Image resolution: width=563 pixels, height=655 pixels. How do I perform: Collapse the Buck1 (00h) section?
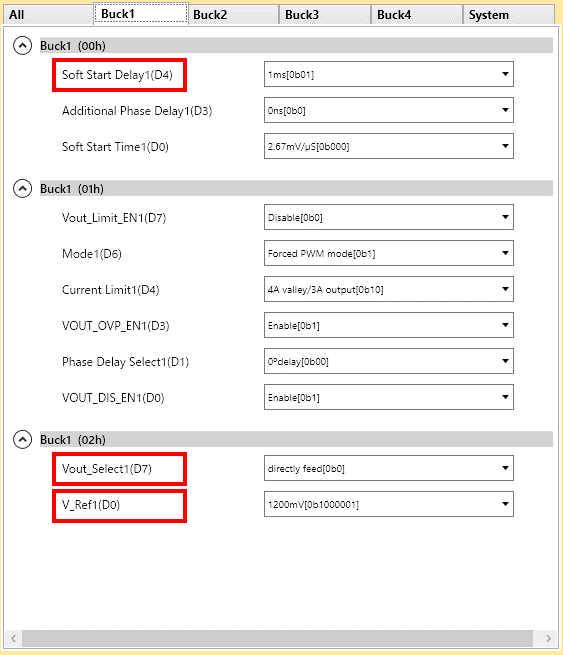(23, 46)
